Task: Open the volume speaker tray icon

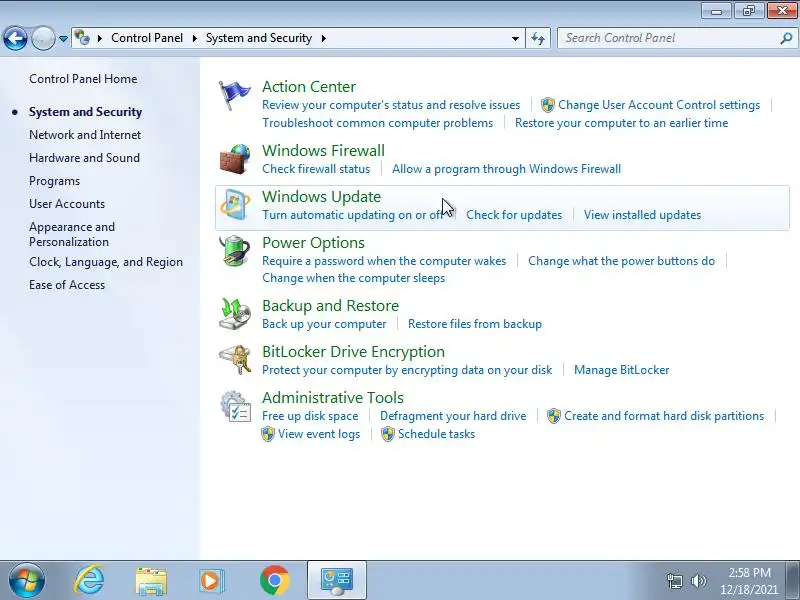Action: [698, 581]
